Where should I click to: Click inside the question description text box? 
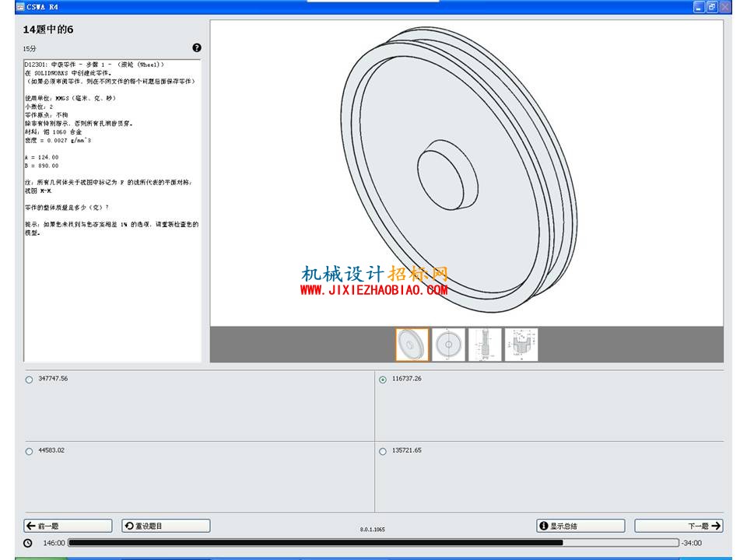point(112,211)
